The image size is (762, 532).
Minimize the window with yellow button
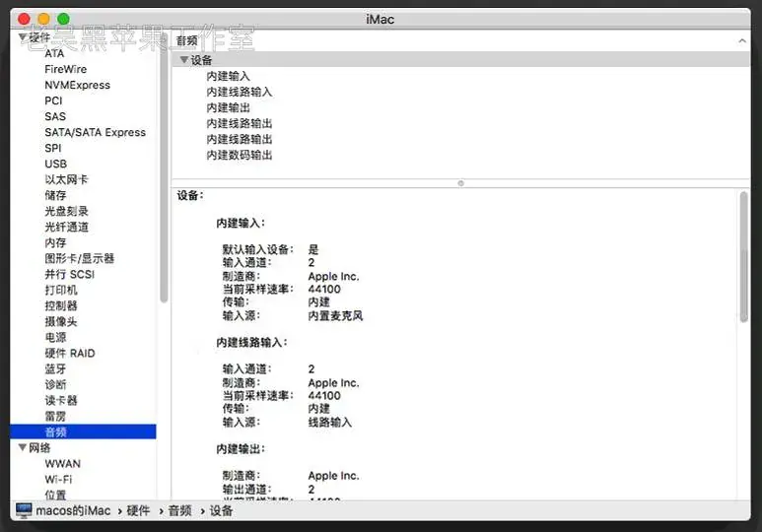coord(43,19)
